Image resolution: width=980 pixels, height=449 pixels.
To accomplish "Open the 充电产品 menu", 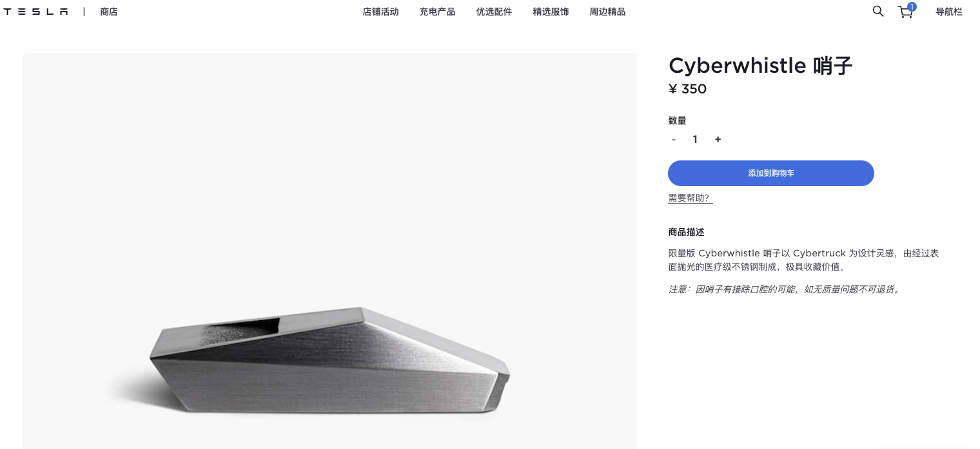I will tap(437, 12).
